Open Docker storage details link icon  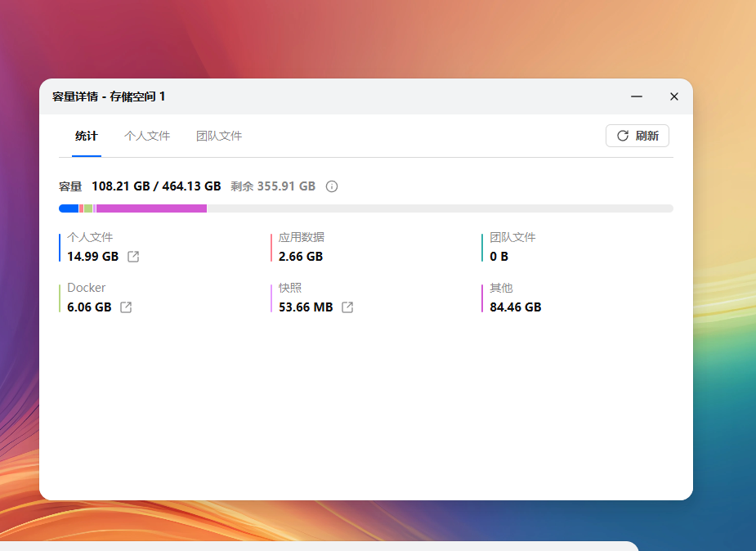126,307
